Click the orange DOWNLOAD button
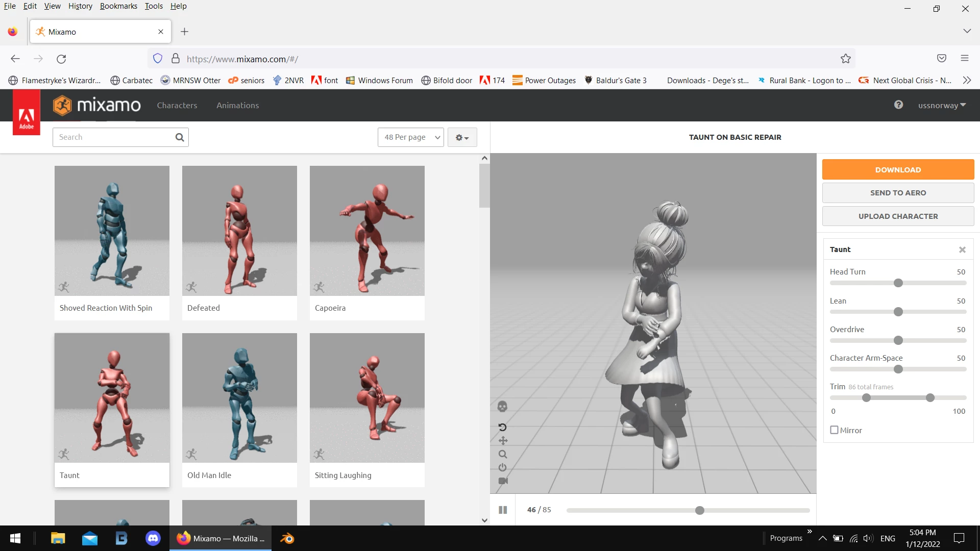This screenshot has width=980, height=551. click(x=898, y=170)
